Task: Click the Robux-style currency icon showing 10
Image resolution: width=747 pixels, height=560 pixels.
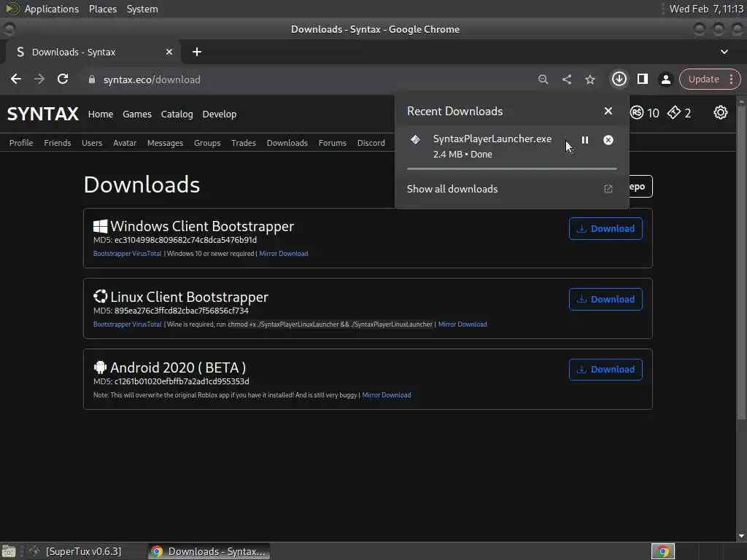Action: [637, 113]
